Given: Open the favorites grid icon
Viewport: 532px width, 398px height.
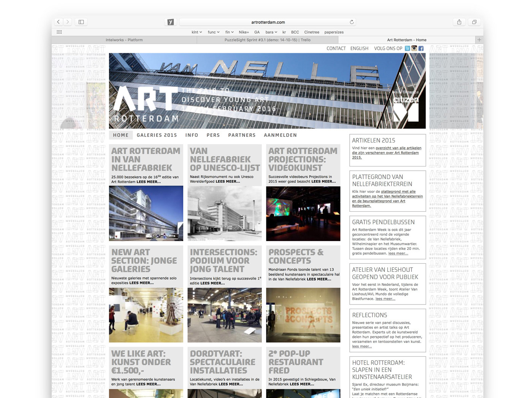Looking at the screenshot, I should (x=59, y=32).
